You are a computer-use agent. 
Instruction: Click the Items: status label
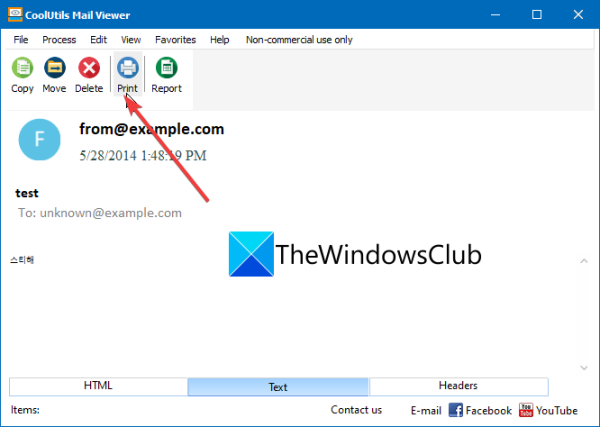(x=25, y=410)
